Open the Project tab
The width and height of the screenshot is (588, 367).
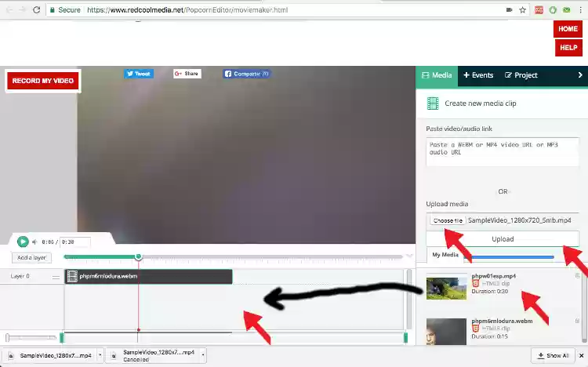(521, 75)
